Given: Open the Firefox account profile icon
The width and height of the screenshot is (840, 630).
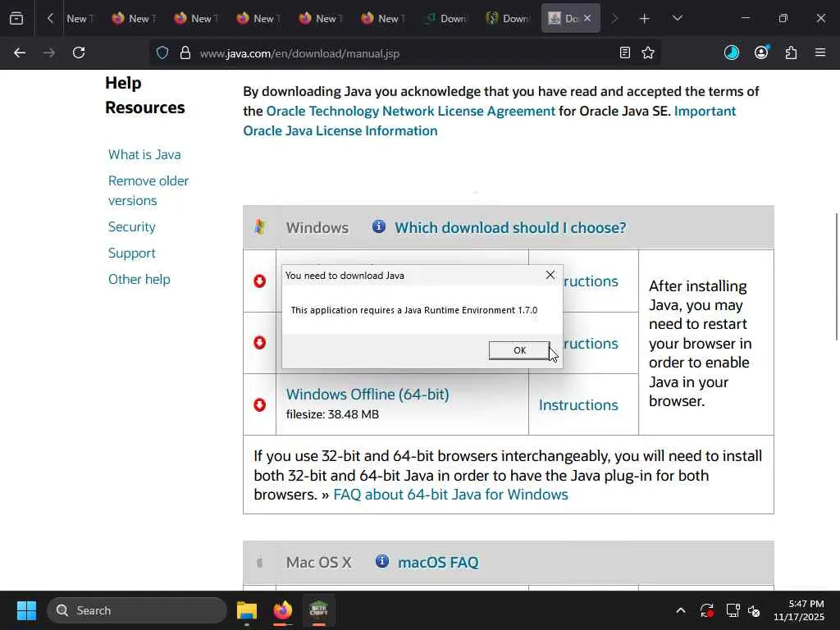Looking at the screenshot, I should (761, 52).
